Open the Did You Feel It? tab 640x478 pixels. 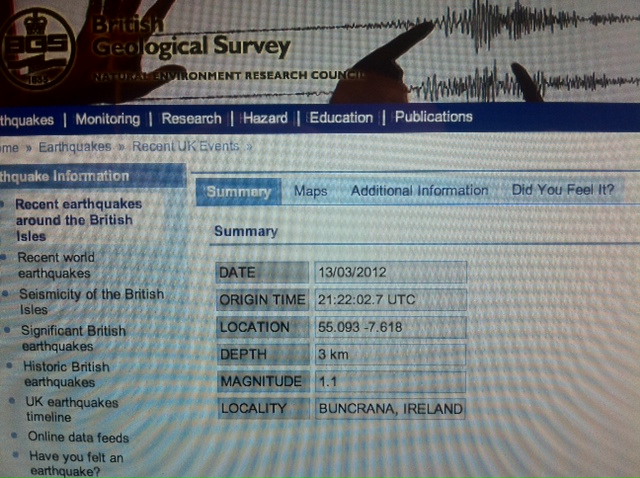[563, 189]
